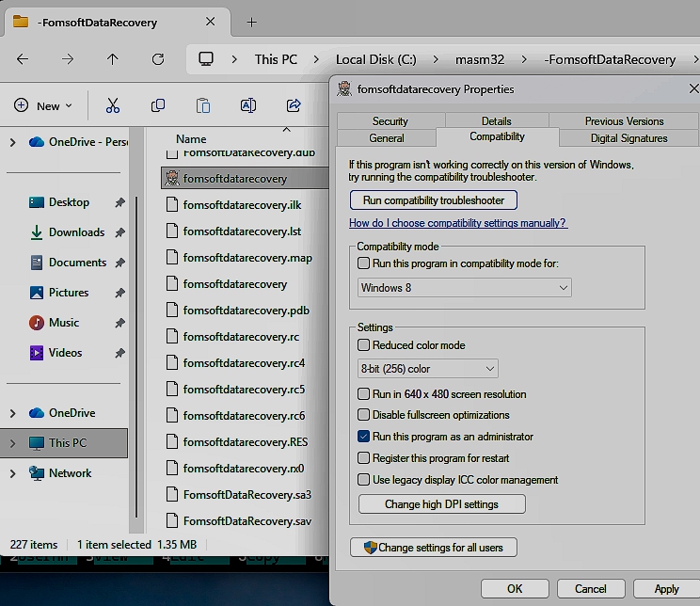Switch to the Digital Signatures tab
The image size is (700, 606).
click(628, 138)
